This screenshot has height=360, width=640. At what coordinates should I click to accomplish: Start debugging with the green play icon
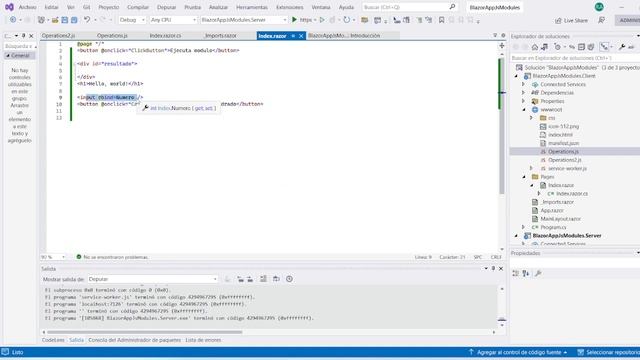pyautogui.click(x=294, y=20)
